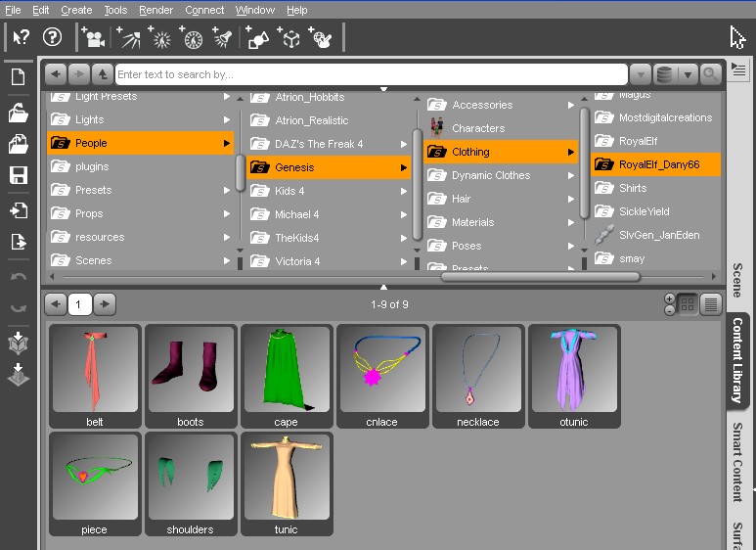
Task: Select the Characters folder
Action: [x=500, y=128]
